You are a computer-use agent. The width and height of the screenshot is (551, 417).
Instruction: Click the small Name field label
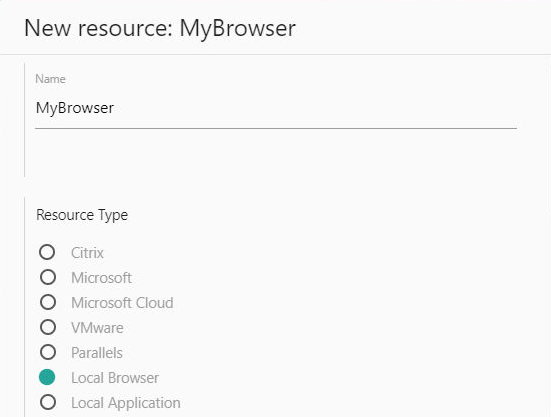[x=50, y=79]
